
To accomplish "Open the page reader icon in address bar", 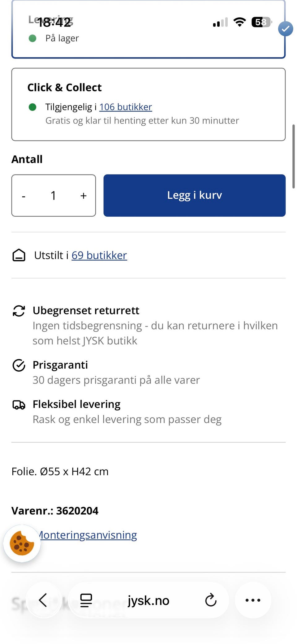I will 86,600.
